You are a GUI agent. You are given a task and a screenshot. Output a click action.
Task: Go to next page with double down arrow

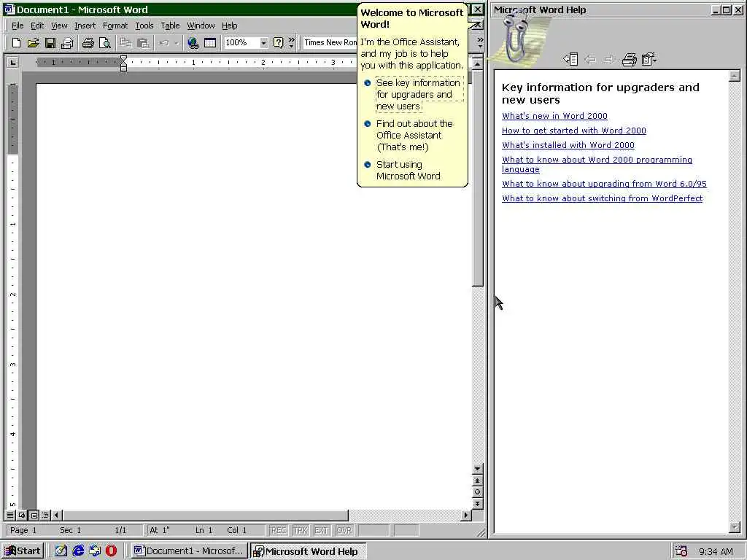click(477, 504)
